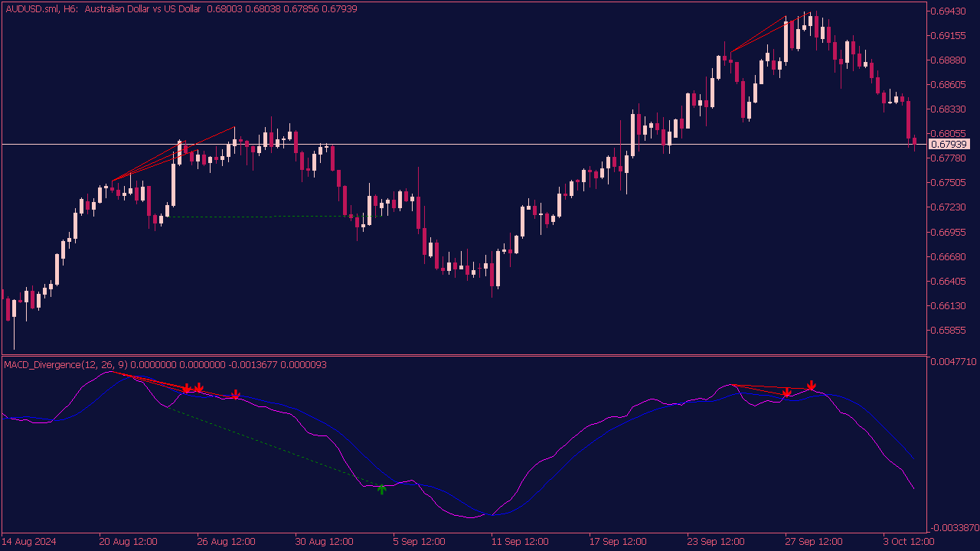Click the 23 Sep 12:00 time label

pos(717,541)
